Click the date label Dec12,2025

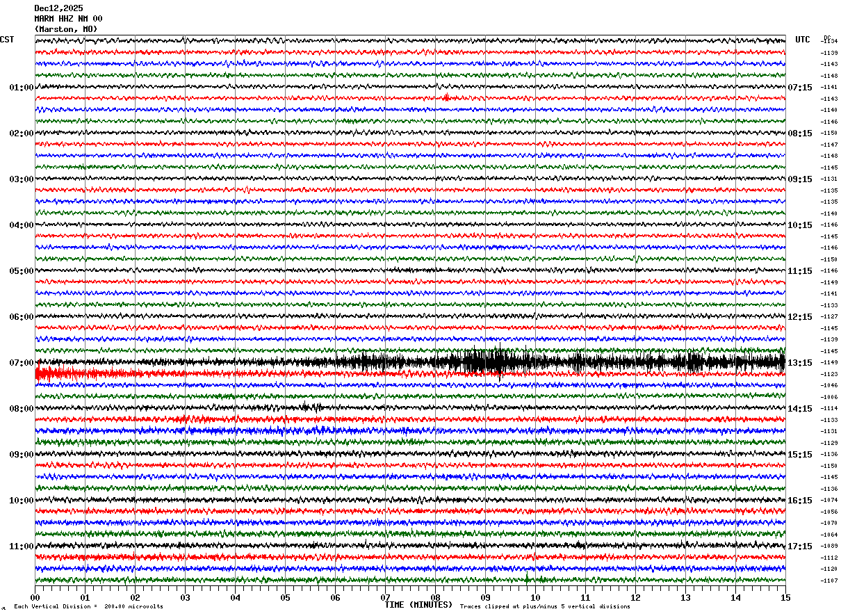click(58, 8)
